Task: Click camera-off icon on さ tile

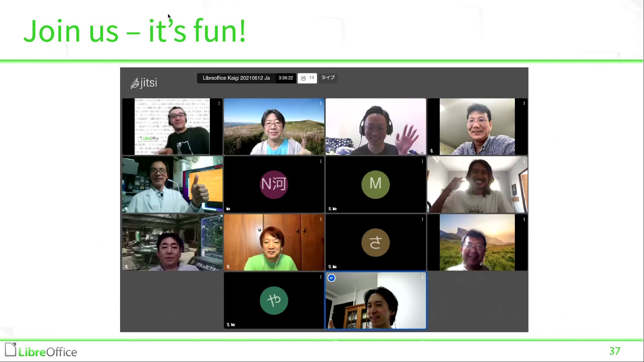Action: 335,267
